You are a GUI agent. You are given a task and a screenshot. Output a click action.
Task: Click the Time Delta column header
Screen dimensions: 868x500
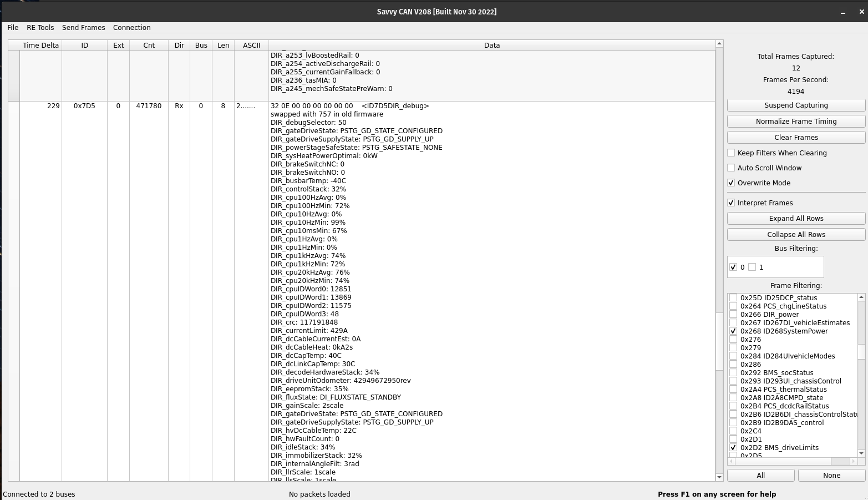(x=40, y=46)
